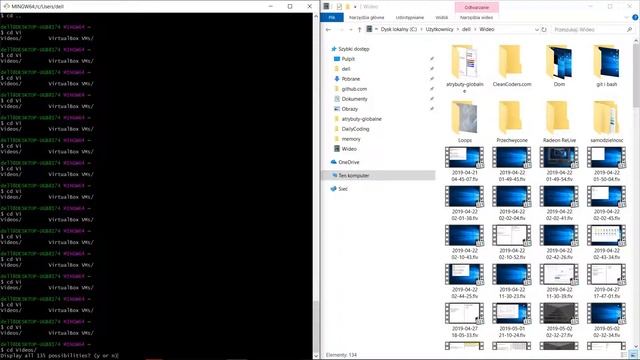Select OneDrive in navigation pane
Image resolution: width=640 pixels, height=360 pixels.
[x=348, y=162]
